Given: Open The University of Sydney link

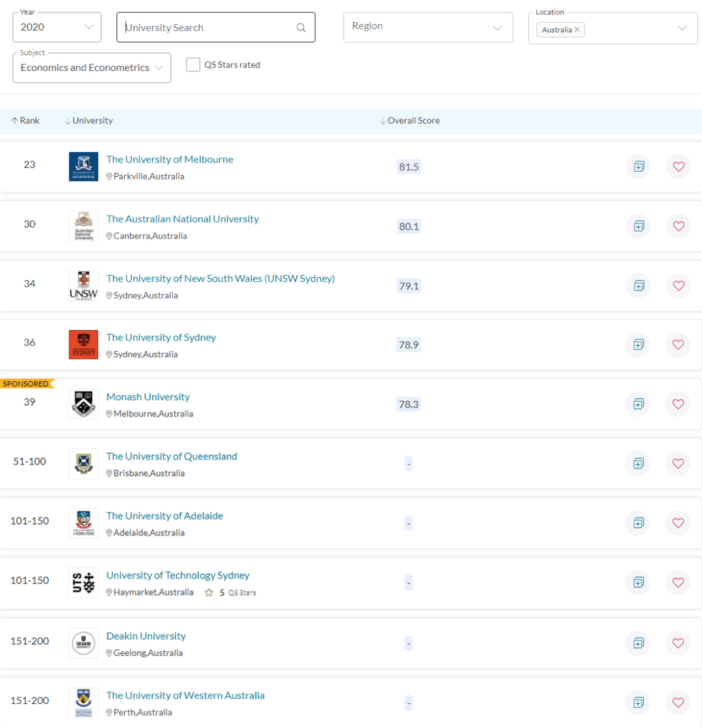Looking at the screenshot, I should (x=161, y=337).
